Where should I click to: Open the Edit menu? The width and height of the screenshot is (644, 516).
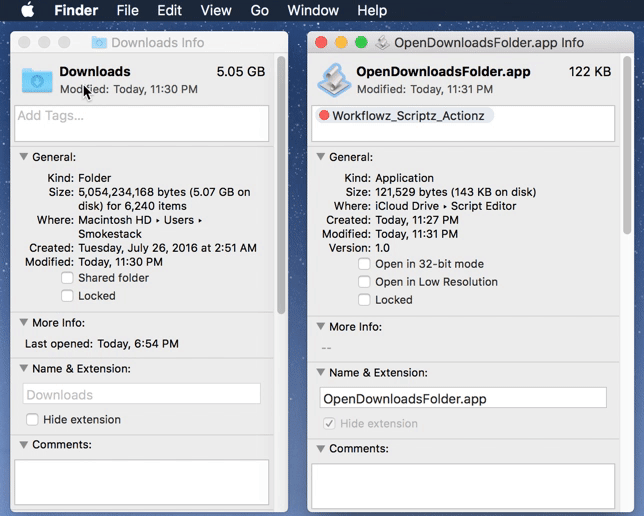pos(169,10)
